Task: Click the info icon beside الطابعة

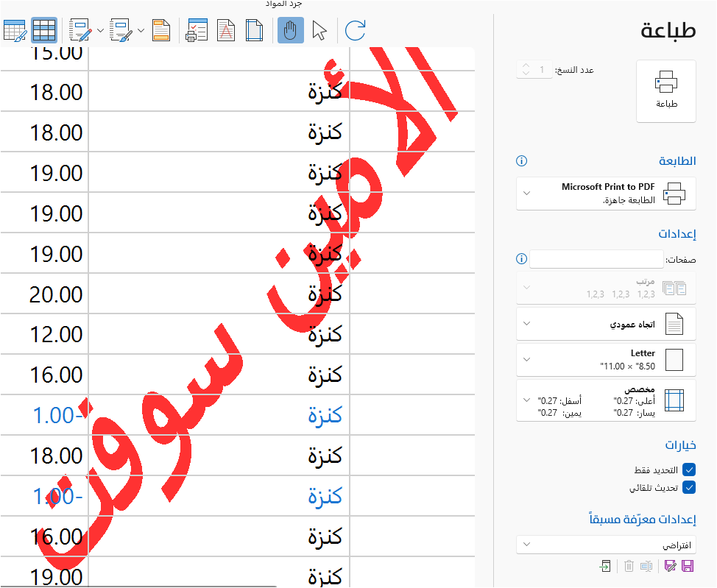Action: pyautogui.click(x=522, y=161)
